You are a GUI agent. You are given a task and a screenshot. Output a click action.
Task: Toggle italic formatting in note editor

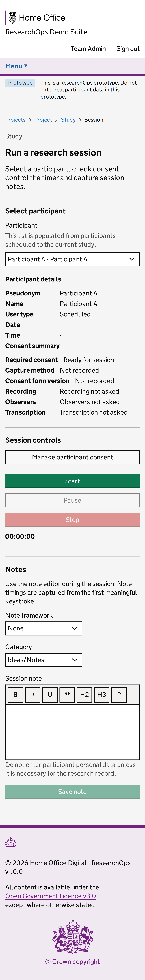33,694
